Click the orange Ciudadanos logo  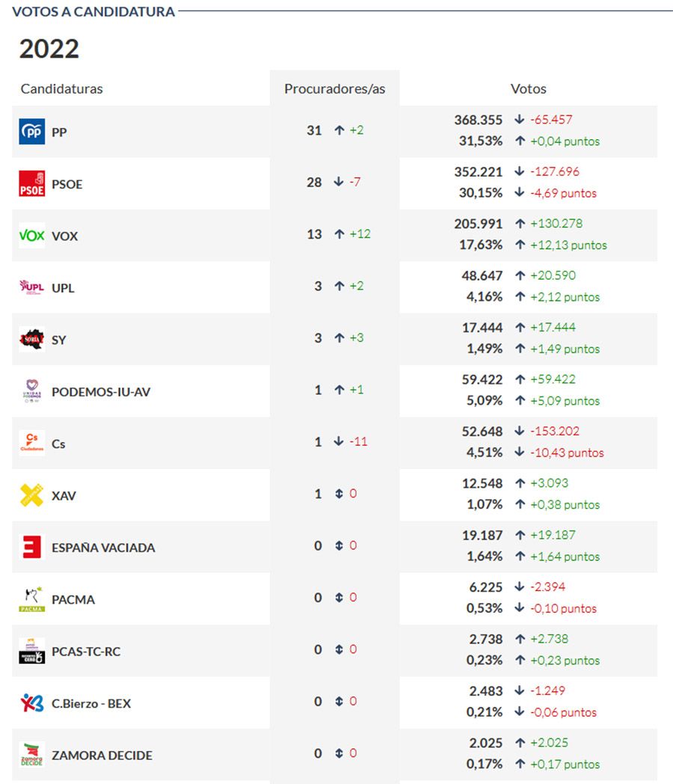click(x=32, y=443)
